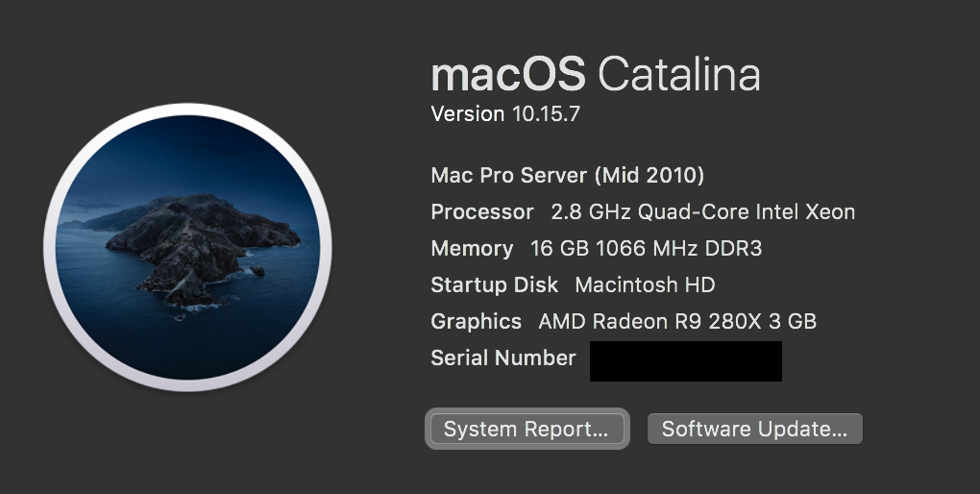The width and height of the screenshot is (980, 494).
Task: Click the silver ring around the OS icon
Action: coord(187,110)
